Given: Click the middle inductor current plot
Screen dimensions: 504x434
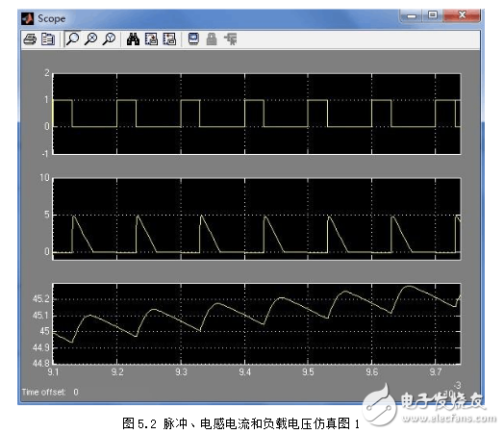Looking at the screenshot, I should pos(257,218).
